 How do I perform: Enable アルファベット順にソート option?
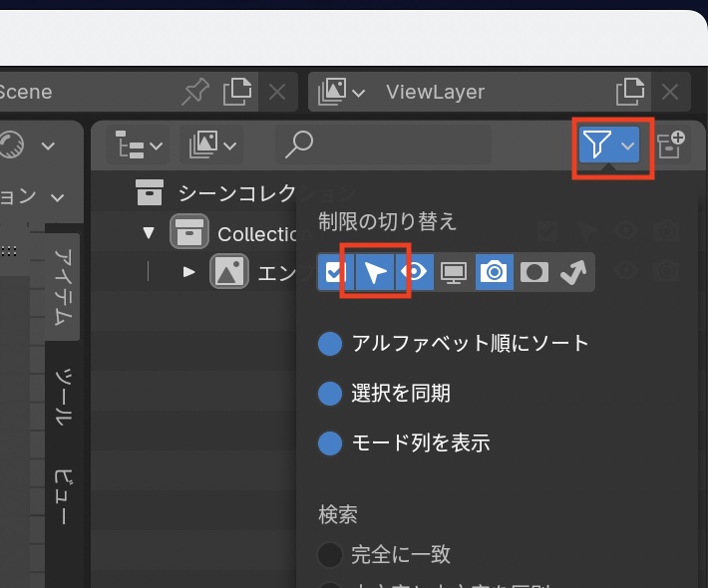330,344
